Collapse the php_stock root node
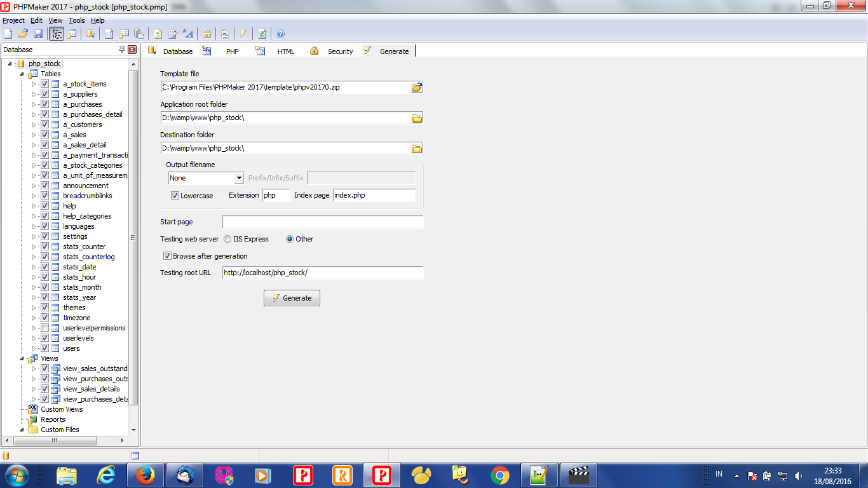Viewport: 868px width, 488px height. tap(10, 64)
